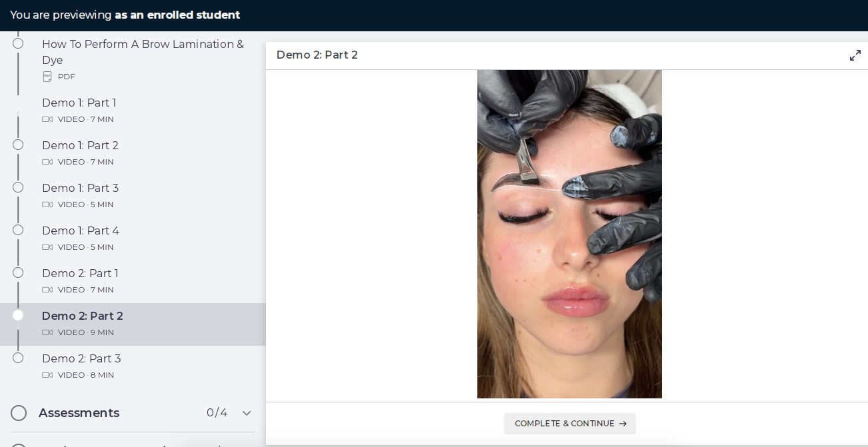Select the video icon under Demo 2: Part 1
This screenshot has width=868, height=447.
tap(47, 290)
